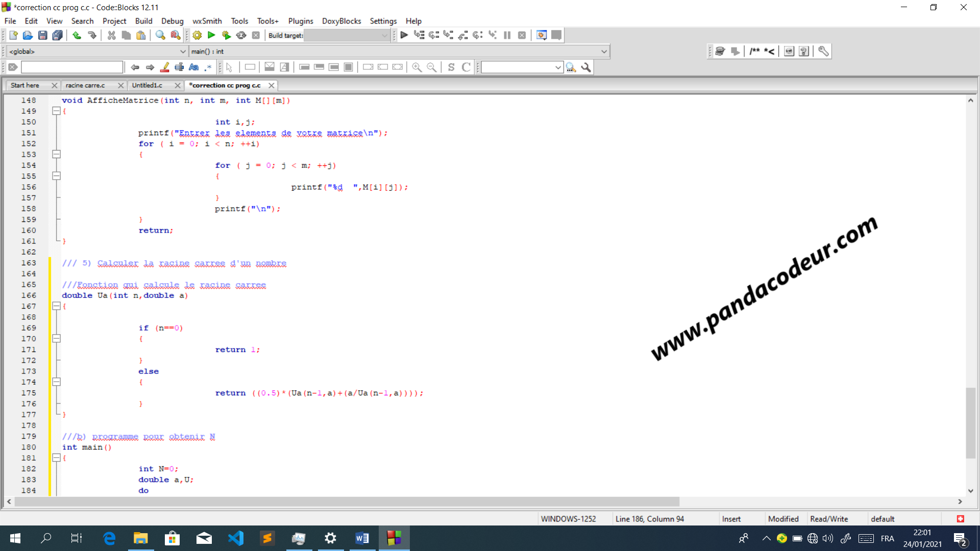Select the Build targets dropdown
The image size is (980, 551).
pyautogui.click(x=344, y=35)
